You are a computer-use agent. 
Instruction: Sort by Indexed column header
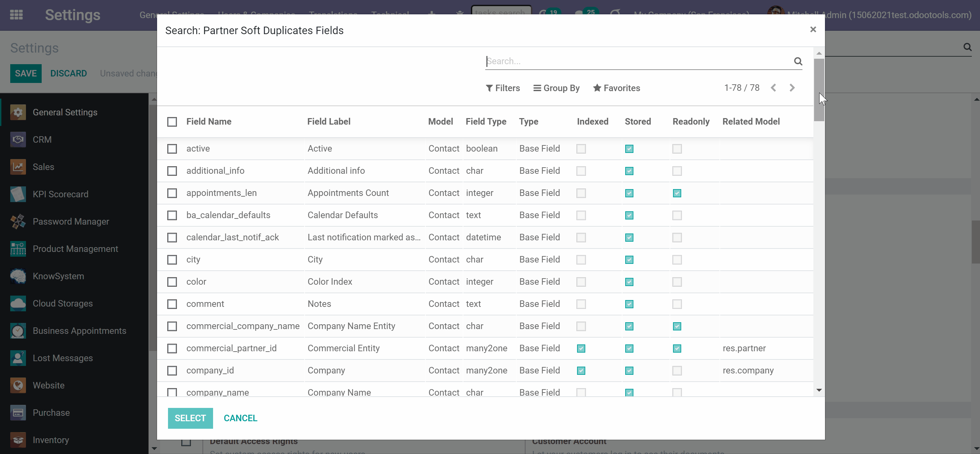(592, 121)
